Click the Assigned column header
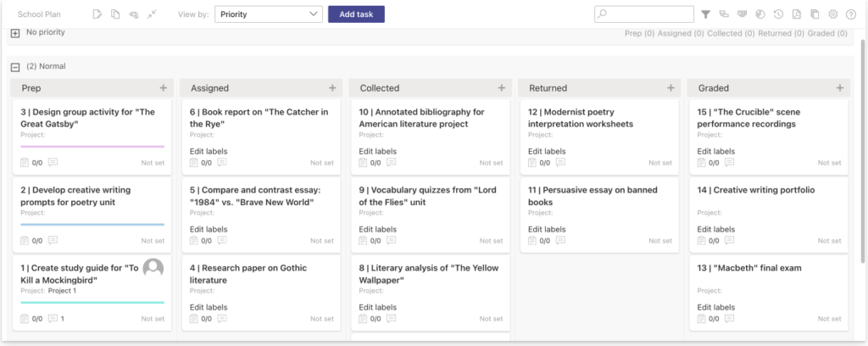The width and height of the screenshot is (868, 346). click(x=261, y=87)
